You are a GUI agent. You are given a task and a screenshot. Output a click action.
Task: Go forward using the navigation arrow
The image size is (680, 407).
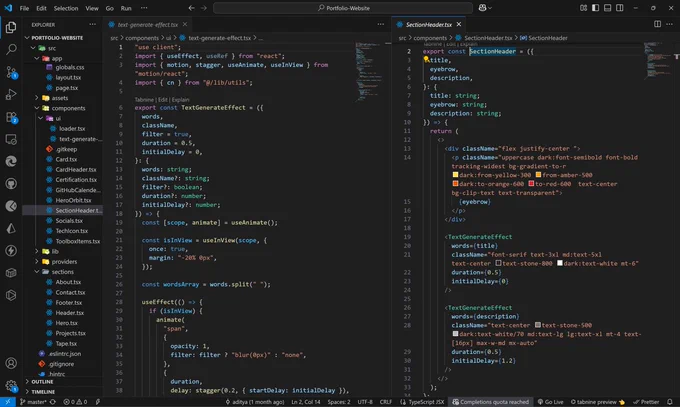pyautogui.click(x=204, y=8)
